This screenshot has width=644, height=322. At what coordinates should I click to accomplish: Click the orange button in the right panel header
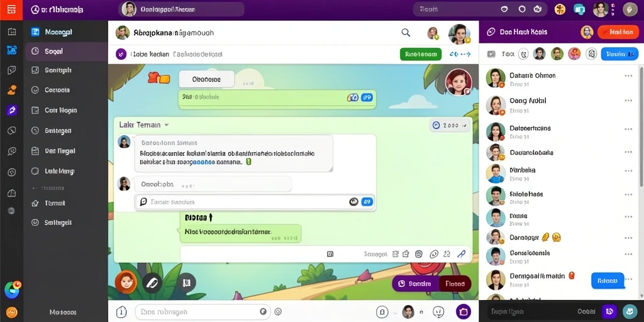coord(618,32)
